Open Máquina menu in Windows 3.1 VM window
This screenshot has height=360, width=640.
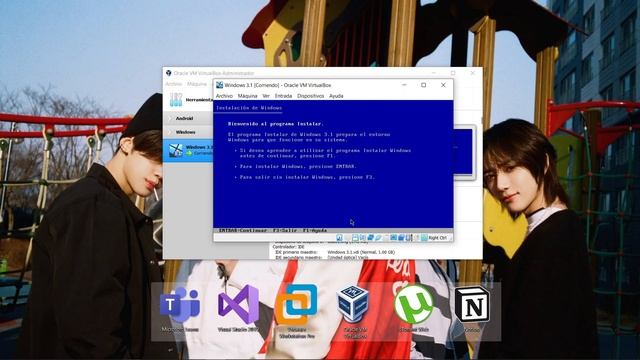click(x=247, y=96)
